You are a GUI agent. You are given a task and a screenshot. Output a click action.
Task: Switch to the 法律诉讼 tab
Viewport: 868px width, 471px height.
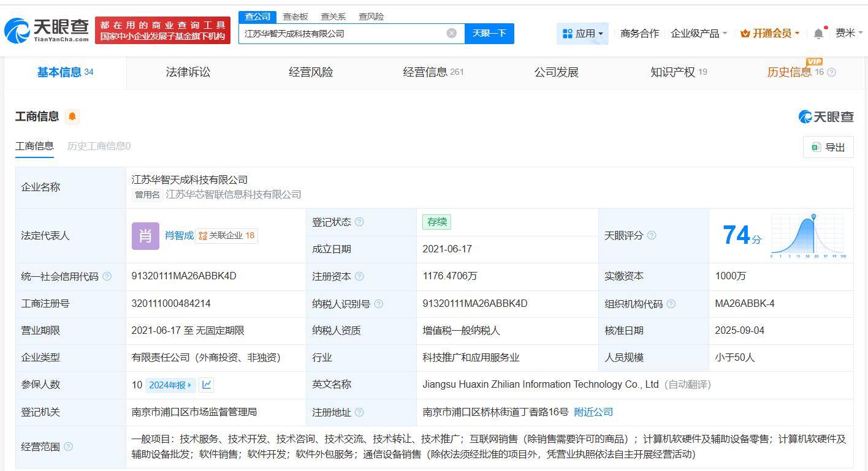(x=188, y=72)
